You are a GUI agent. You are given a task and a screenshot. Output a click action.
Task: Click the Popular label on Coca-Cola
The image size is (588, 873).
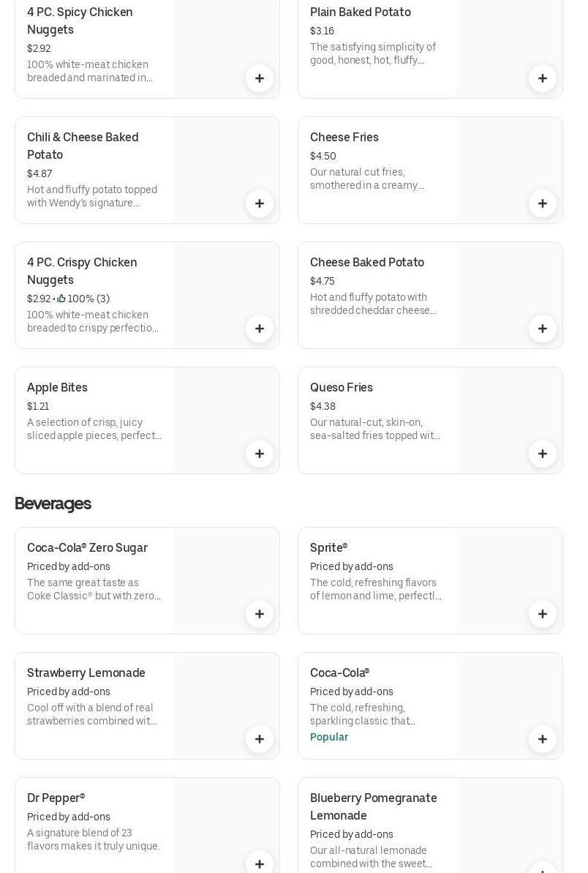[x=329, y=737]
